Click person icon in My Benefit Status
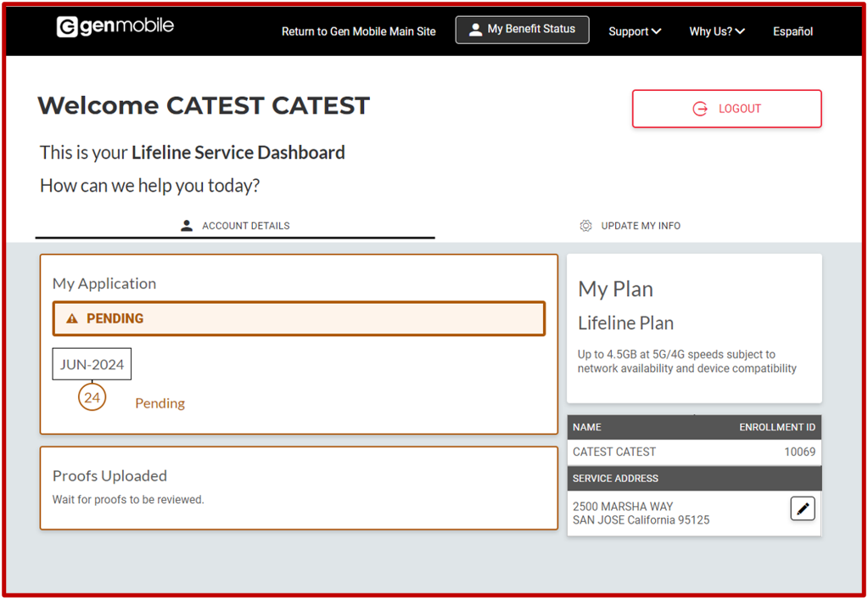The image size is (868, 601). click(x=475, y=30)
